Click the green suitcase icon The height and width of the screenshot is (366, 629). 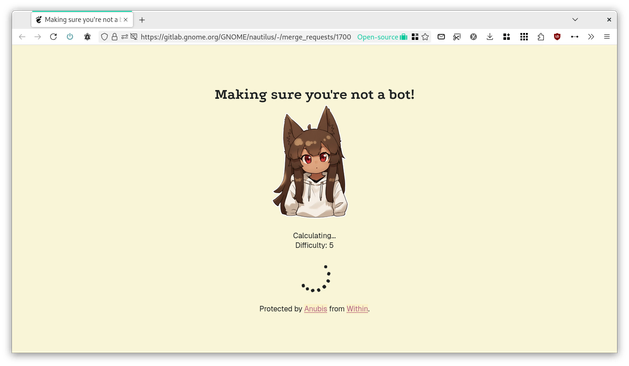tap(404, 37)
